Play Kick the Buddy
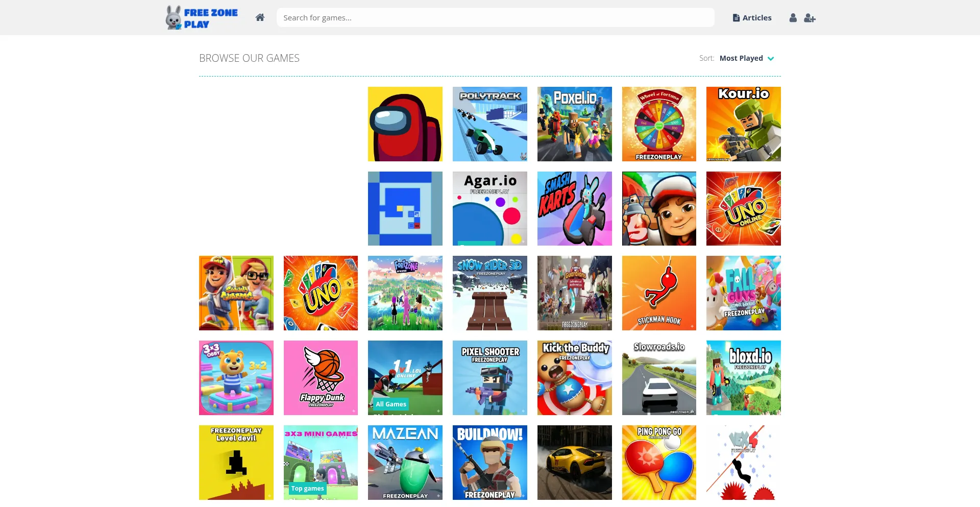980x507 pixels. (x=575, y=378)
